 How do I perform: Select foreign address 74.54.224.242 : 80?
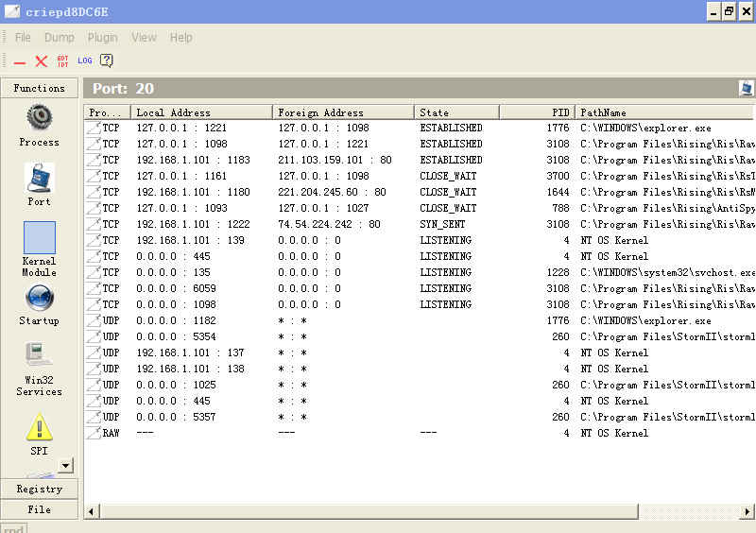click(x=329, y=224)
